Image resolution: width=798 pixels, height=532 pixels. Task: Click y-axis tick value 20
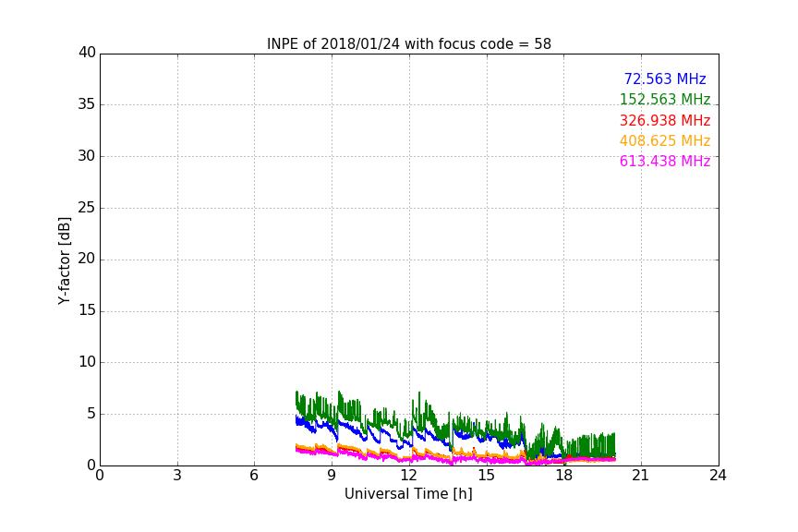tap(87, 259)
